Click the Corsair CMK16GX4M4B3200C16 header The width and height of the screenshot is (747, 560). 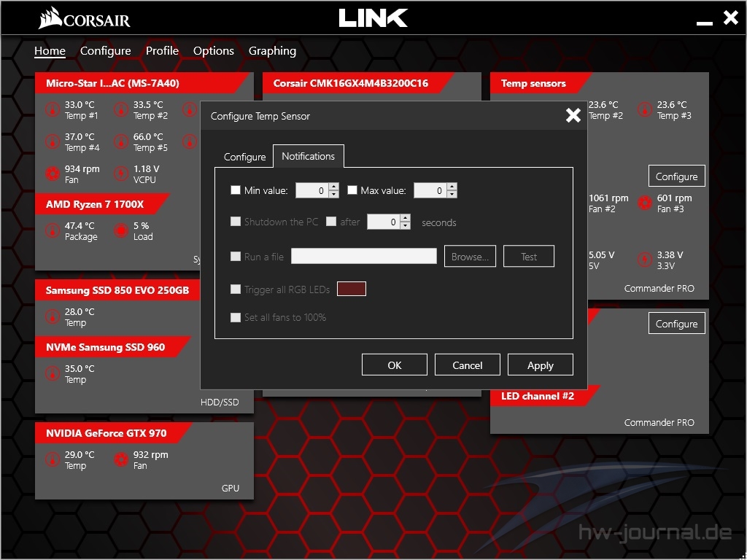pos(357,83)
